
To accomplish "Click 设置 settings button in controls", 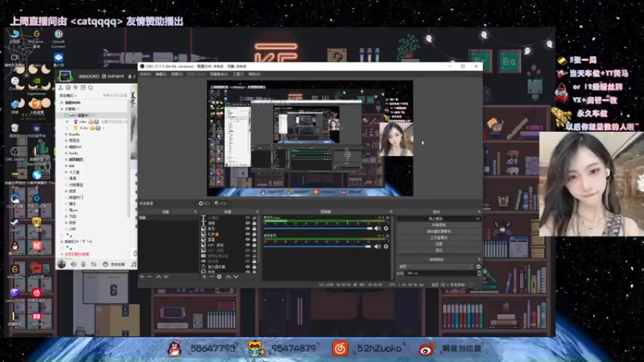I will (x=439, y=244).
